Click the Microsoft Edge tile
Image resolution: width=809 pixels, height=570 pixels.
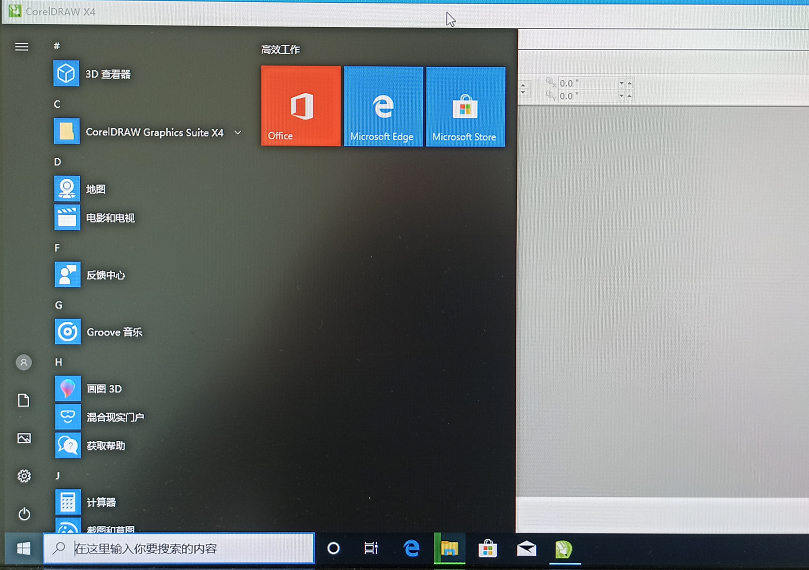(x=383, y=106)
